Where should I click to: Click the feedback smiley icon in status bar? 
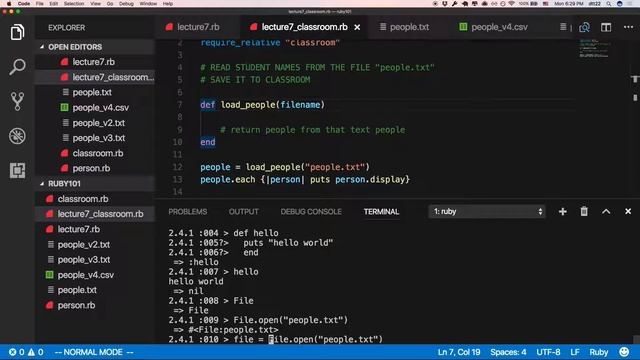click(x=624, y=352)
